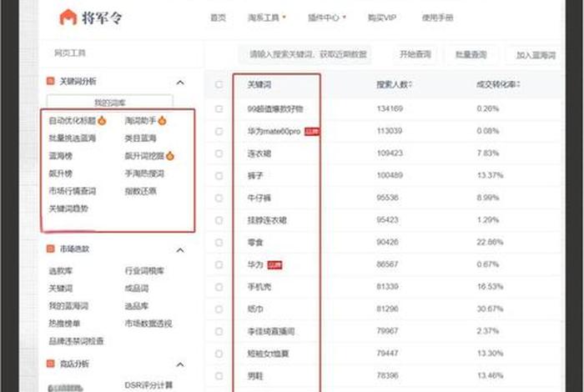This screenshot has width=584, height=392.
Task: Click the orange icon beside 关键词分析
Action: (50, 81)
